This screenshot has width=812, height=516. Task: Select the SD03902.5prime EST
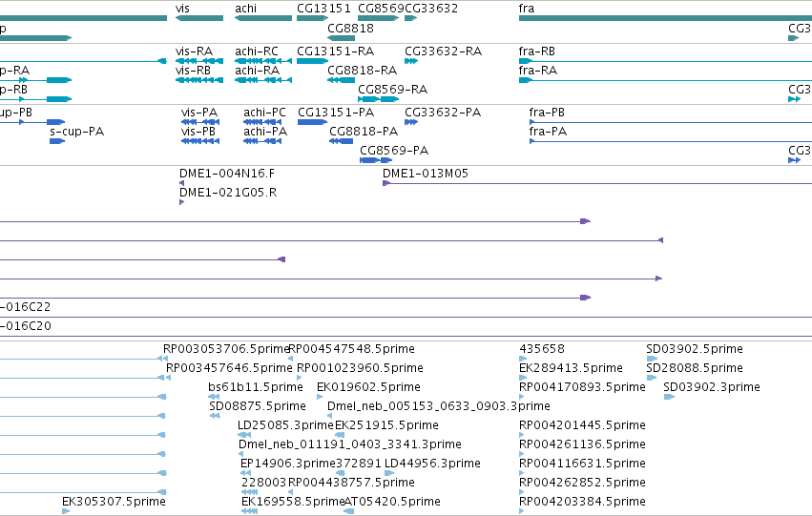click(652, 359)
